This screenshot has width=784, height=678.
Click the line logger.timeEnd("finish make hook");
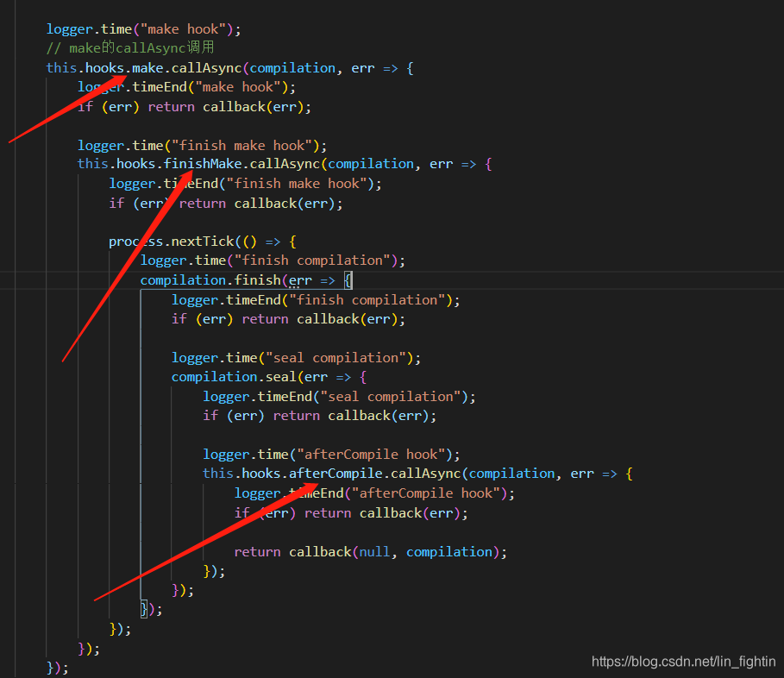[x=245, y=184]
